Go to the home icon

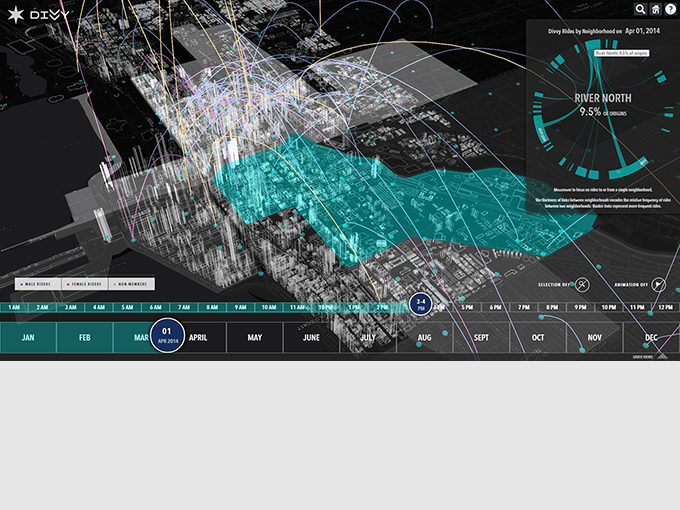coord(655,9)
